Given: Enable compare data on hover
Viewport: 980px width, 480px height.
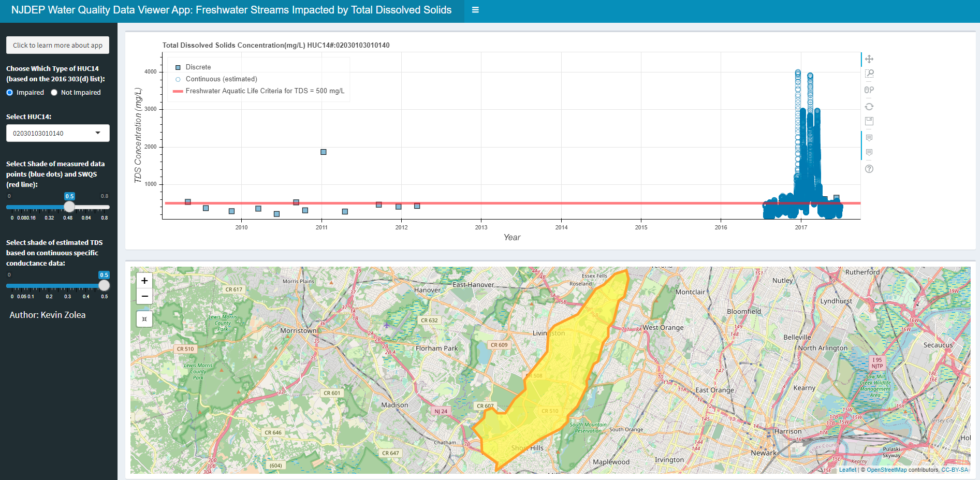Looking at the screenshot, I should coord(869,153).
